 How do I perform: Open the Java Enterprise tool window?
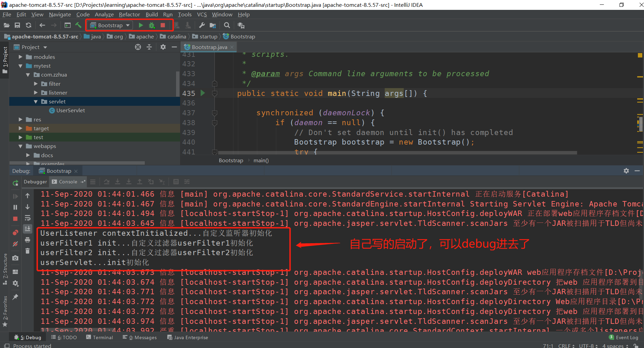(x=188, y=337)
